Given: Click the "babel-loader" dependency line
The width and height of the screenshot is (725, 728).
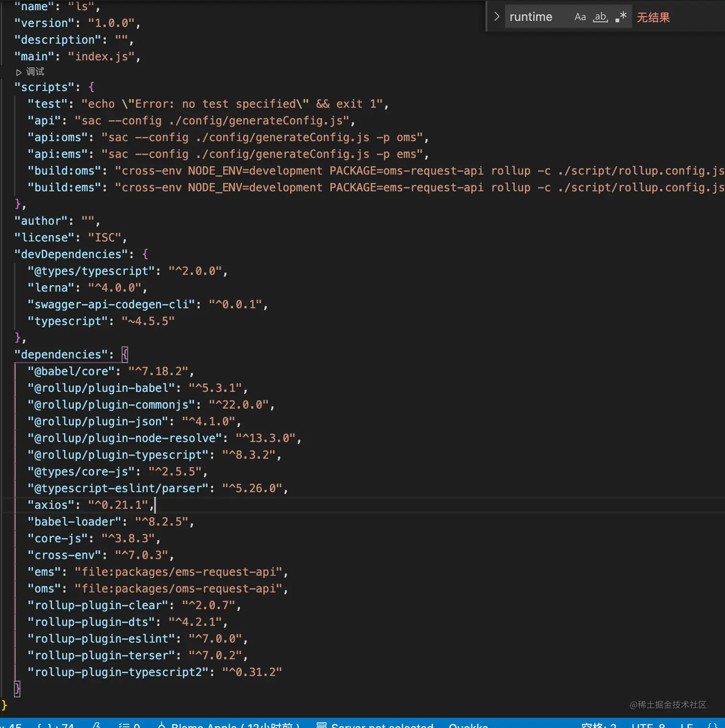Looking at the screenshot, I should 111,522.
